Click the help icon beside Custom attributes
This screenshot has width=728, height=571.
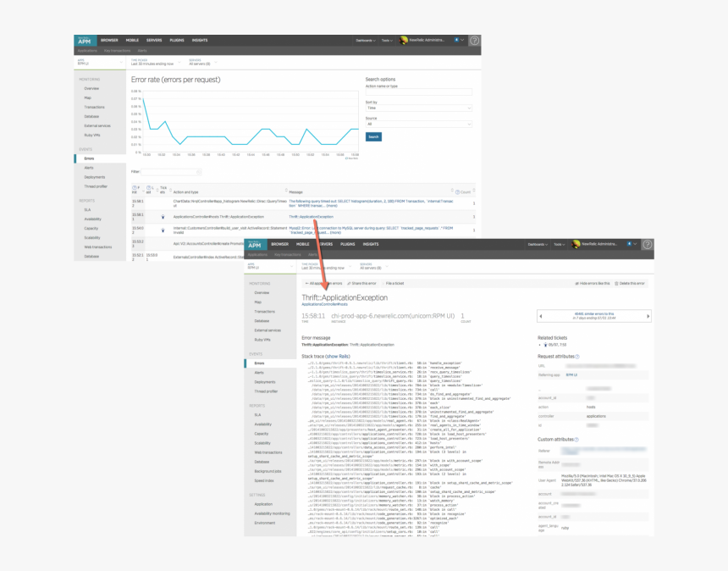point(576,440)
